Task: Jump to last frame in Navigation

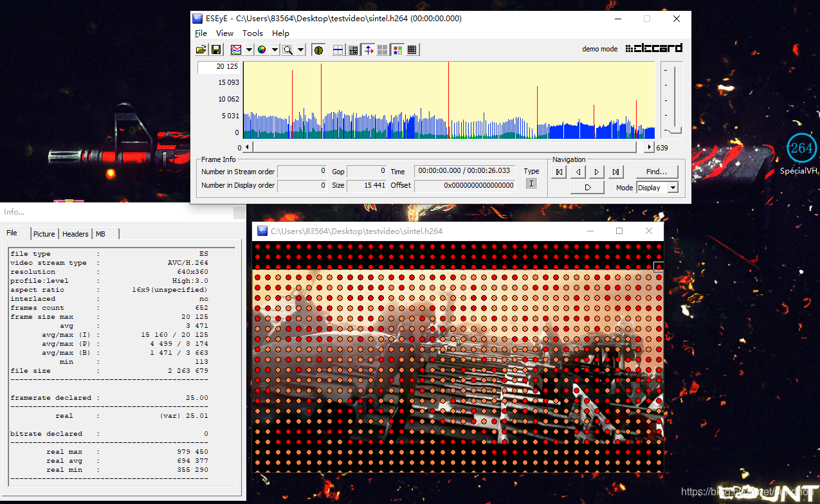Action: coord(615,172)
